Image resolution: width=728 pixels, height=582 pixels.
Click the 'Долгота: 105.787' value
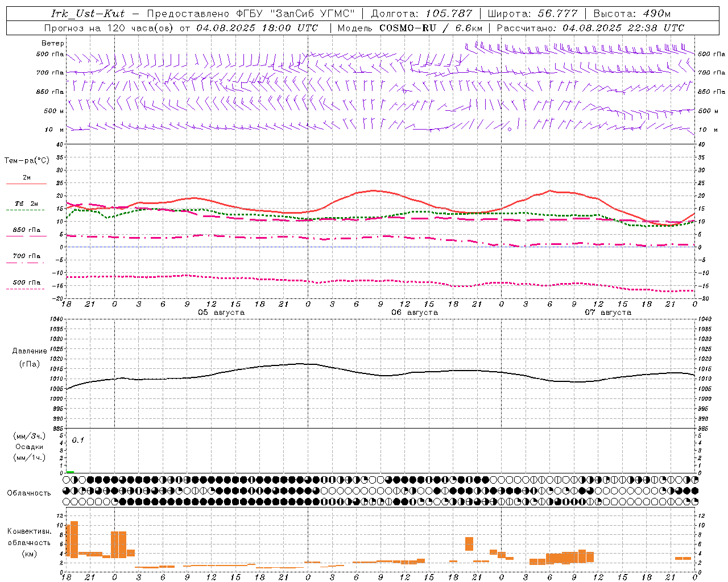(421, 14)
